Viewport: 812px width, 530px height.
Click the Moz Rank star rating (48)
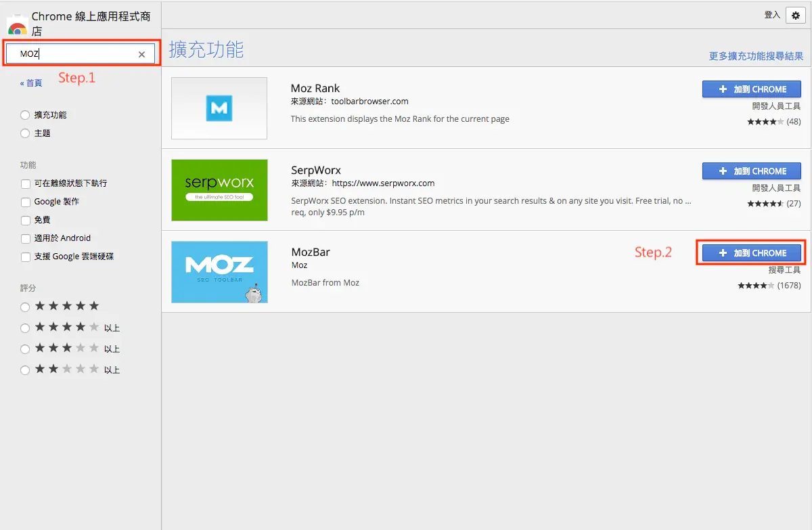[x=774, y=122]
